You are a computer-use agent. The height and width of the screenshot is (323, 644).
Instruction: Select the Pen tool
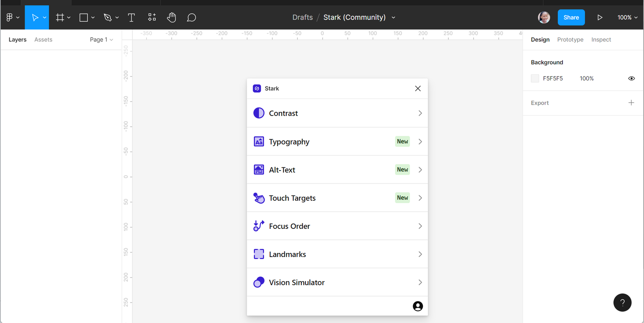pos(107,17)
